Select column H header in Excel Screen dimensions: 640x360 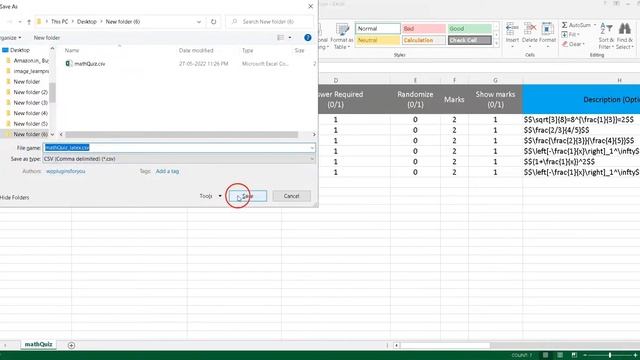pos(619,80)
